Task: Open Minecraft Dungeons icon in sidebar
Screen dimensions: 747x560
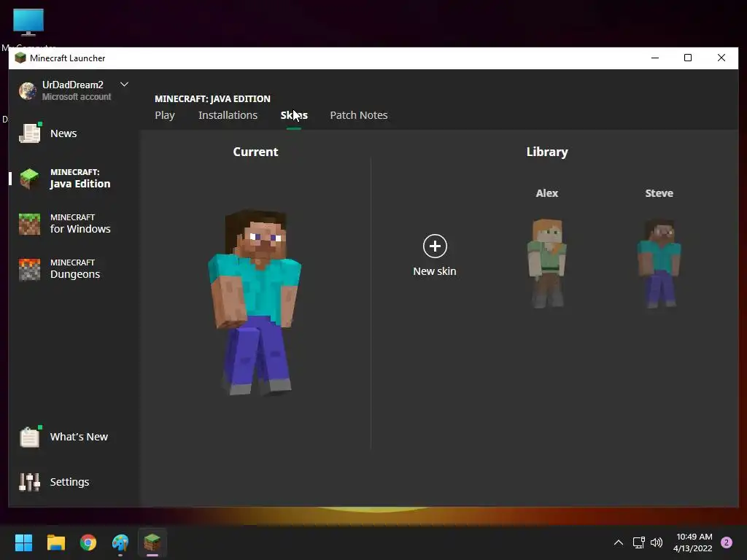Action: pyautogui.click(x=29, y=269)
